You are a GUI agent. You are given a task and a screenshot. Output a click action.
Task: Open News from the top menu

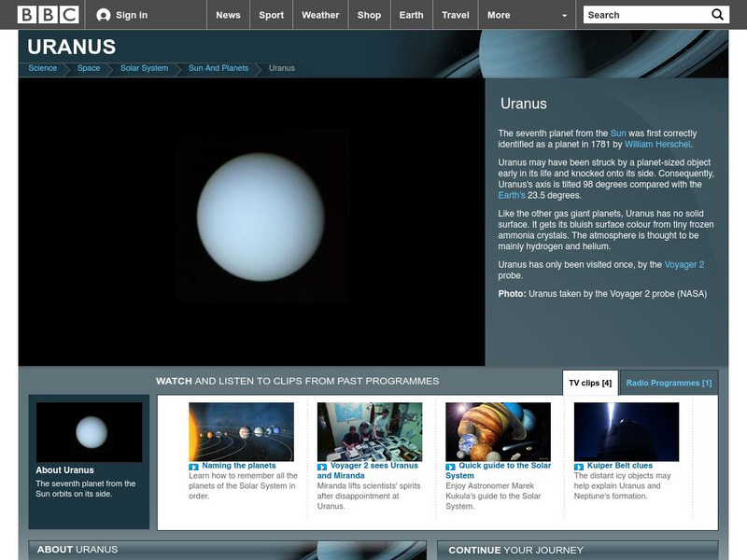click(228, 15)
